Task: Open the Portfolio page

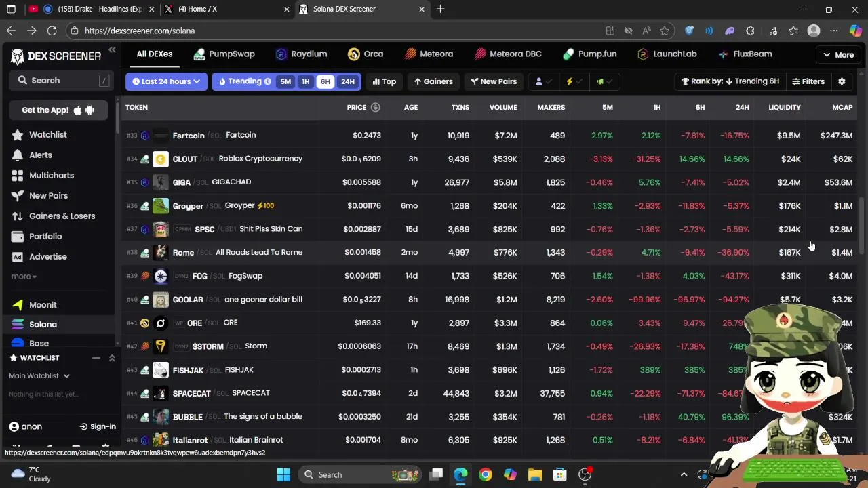Action: click(45, 236)
